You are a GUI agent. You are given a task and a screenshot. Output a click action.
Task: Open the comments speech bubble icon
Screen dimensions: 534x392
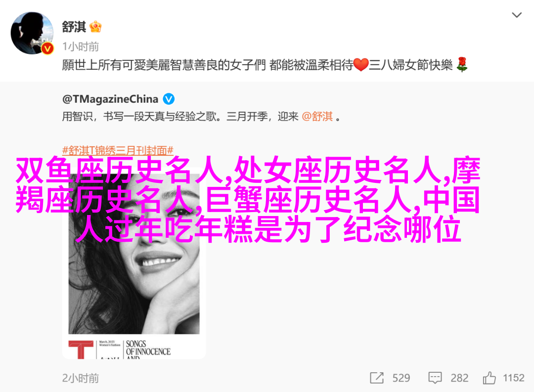(435, 378)
